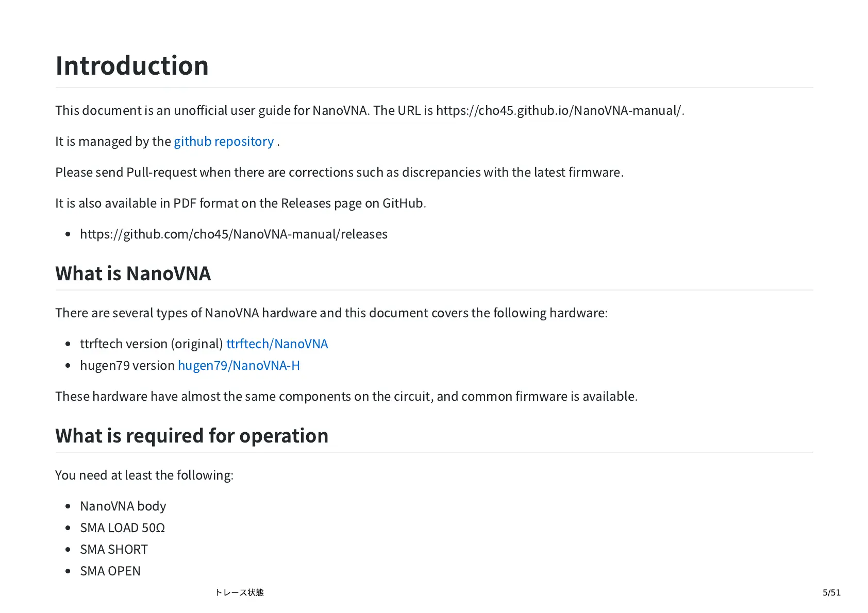Click the SMA SHORT list item
The image size is (868, 613).
tap(114, 550)
